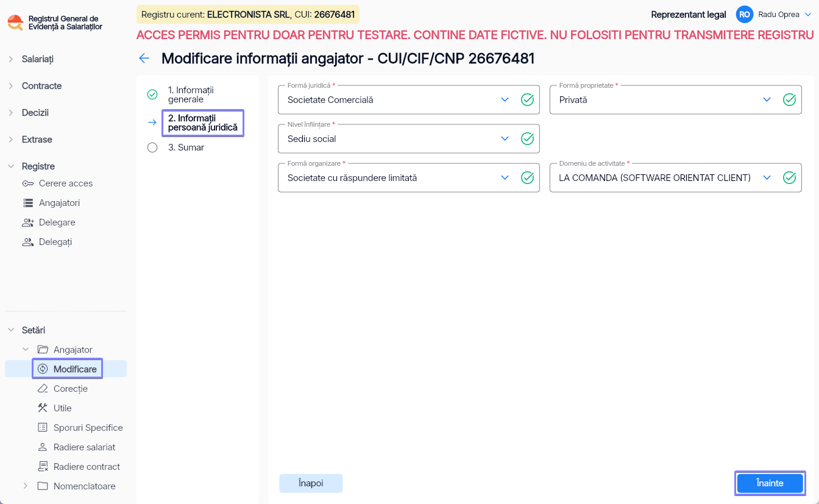Click the Angajator open folder icon

pyautogui.click(x=43, y=350)
